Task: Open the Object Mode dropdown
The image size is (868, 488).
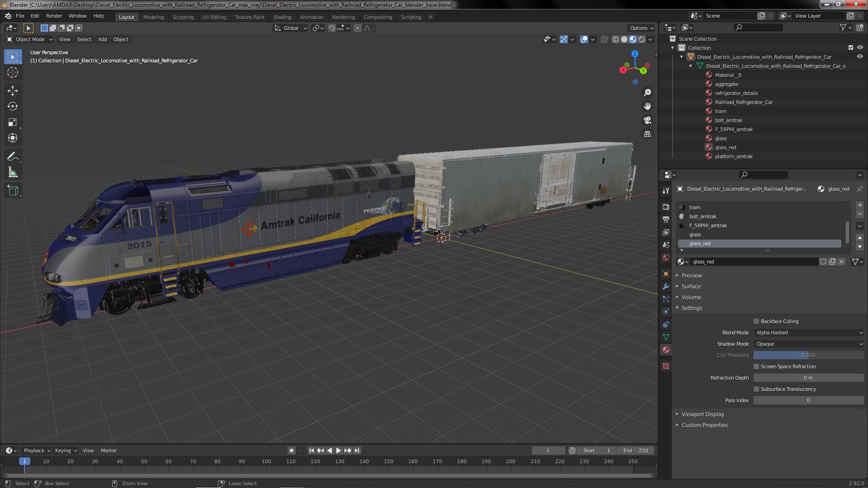Action: 30,39
